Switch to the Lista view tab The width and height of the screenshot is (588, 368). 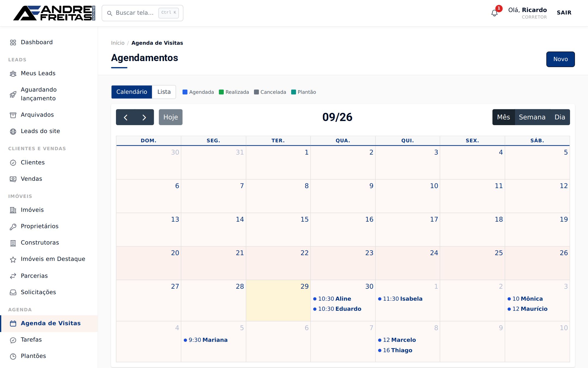click(x=164, y=92)
